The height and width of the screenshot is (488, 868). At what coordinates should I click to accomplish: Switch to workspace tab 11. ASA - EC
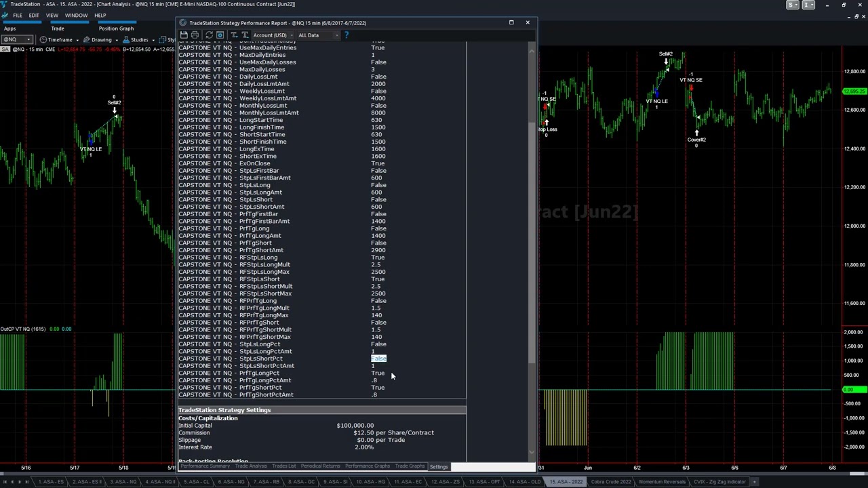pyautogui.click(x=407, y=482)
